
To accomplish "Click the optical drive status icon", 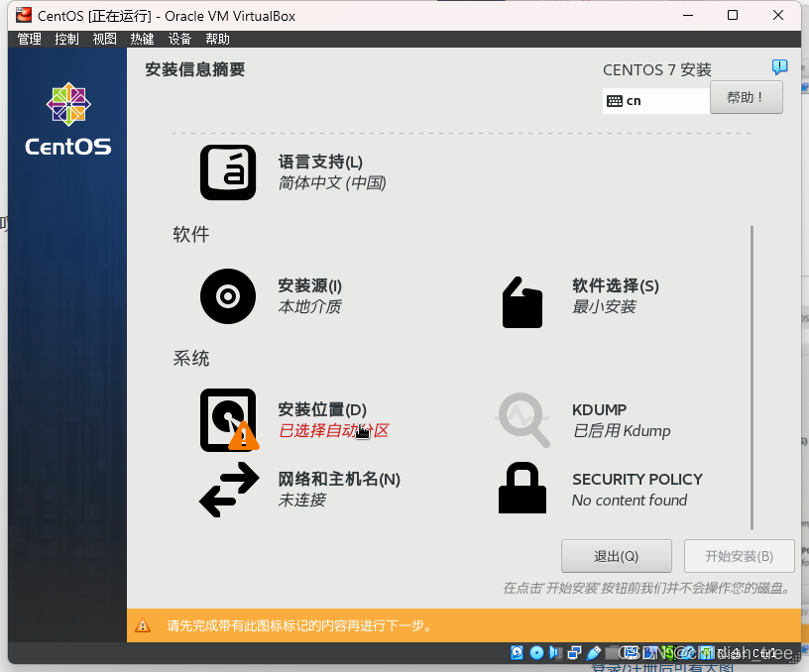I will point(536,653).
